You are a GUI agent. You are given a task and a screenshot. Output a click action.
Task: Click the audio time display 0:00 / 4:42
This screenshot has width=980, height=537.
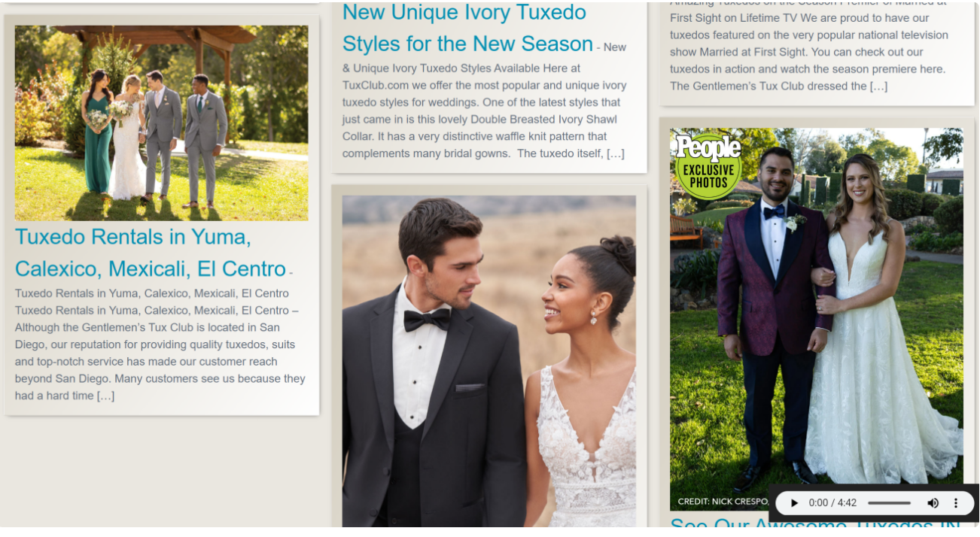pyautogui.click(x=832, y=503)
